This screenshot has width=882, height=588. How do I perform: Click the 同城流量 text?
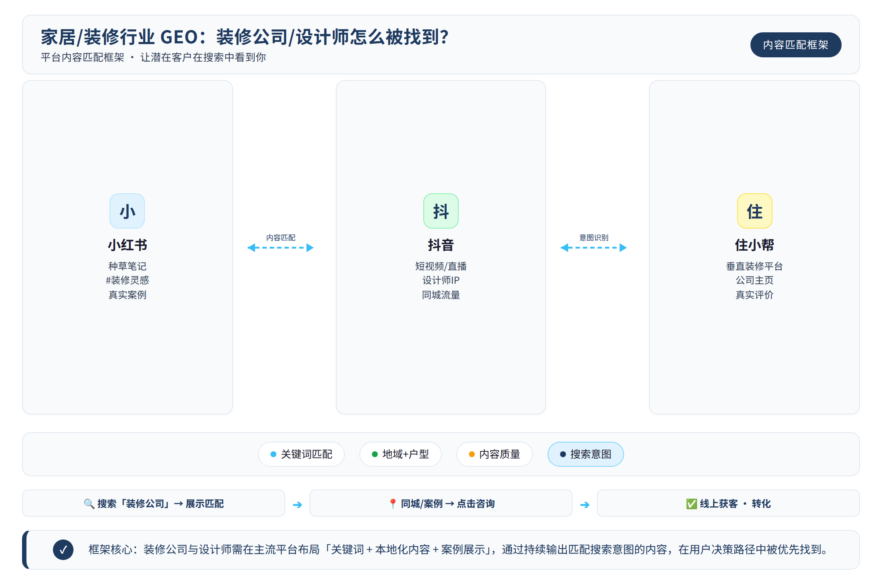(441, 295)
